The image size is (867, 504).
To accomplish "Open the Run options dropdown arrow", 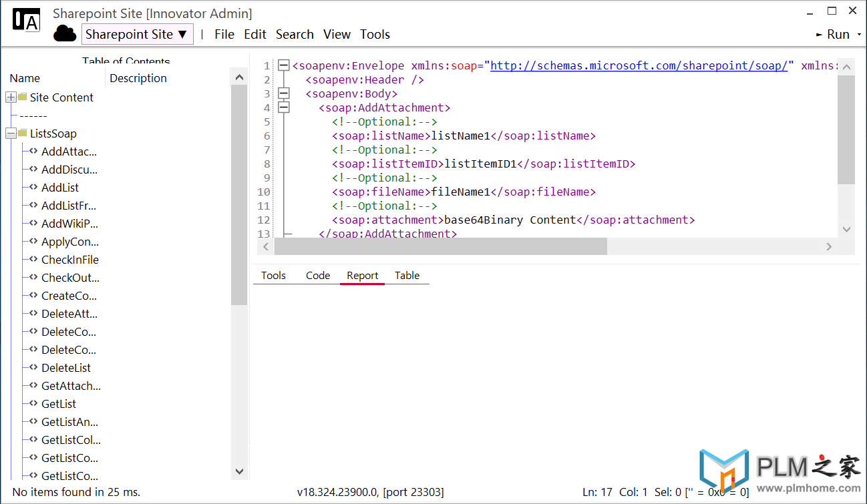I will (x=859, y=35).
